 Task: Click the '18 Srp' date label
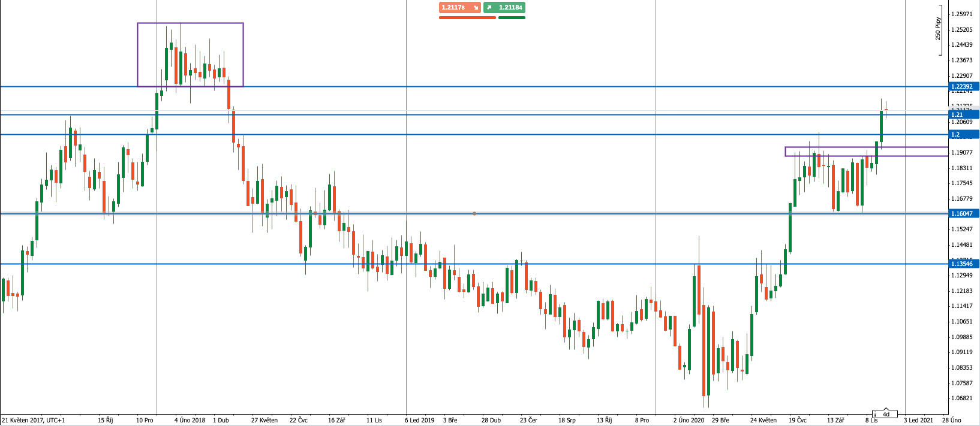567,420
